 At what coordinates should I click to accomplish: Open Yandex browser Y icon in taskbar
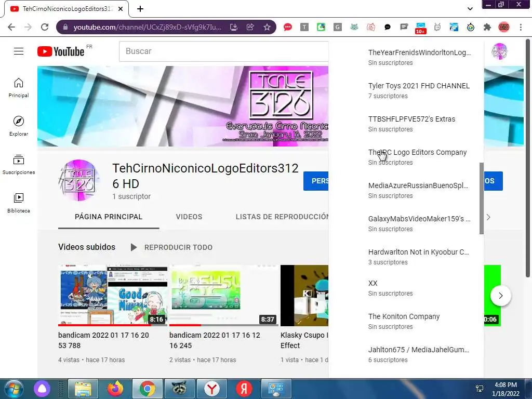click(212, 389)
